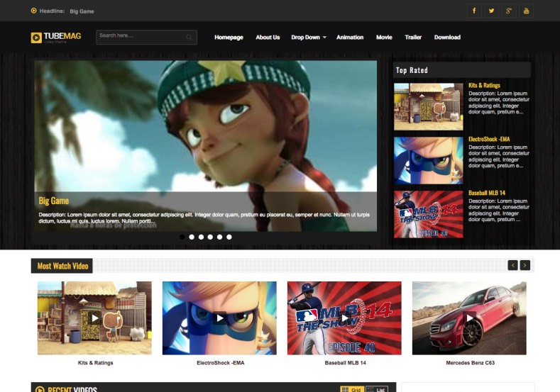Screen dimensions: 560x392
Task: Play the ElectroShock -EMA video thumbnail
Action: 219,318
